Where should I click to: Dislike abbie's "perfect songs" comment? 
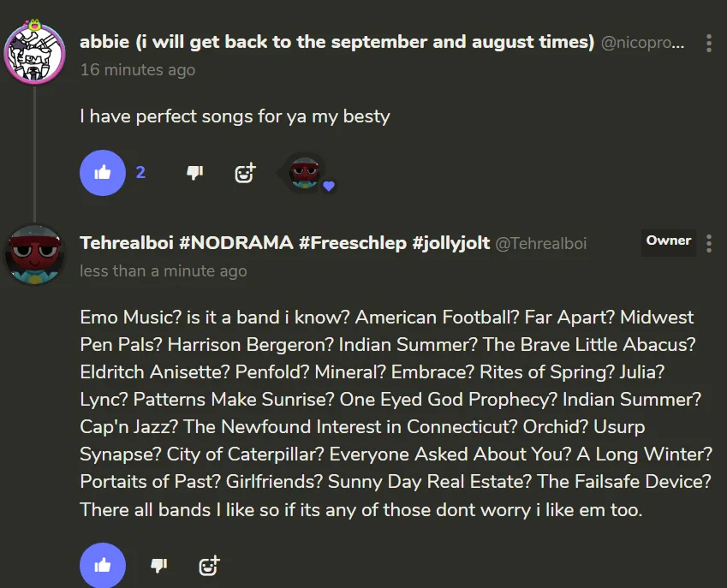(x=195, y=173)
